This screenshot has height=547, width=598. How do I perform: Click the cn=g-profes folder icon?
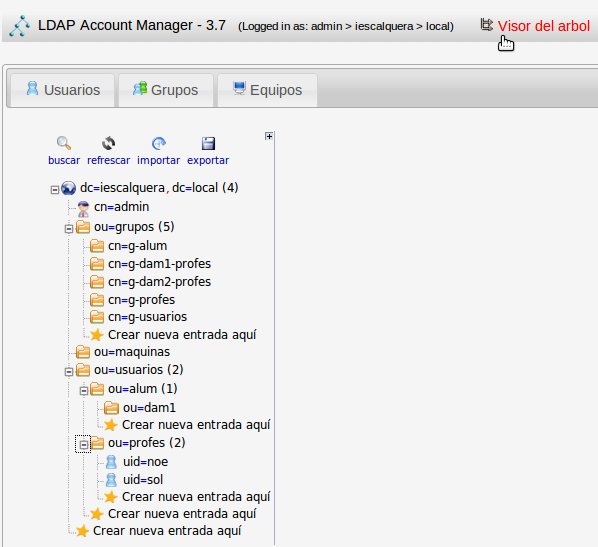coord(96,300)
